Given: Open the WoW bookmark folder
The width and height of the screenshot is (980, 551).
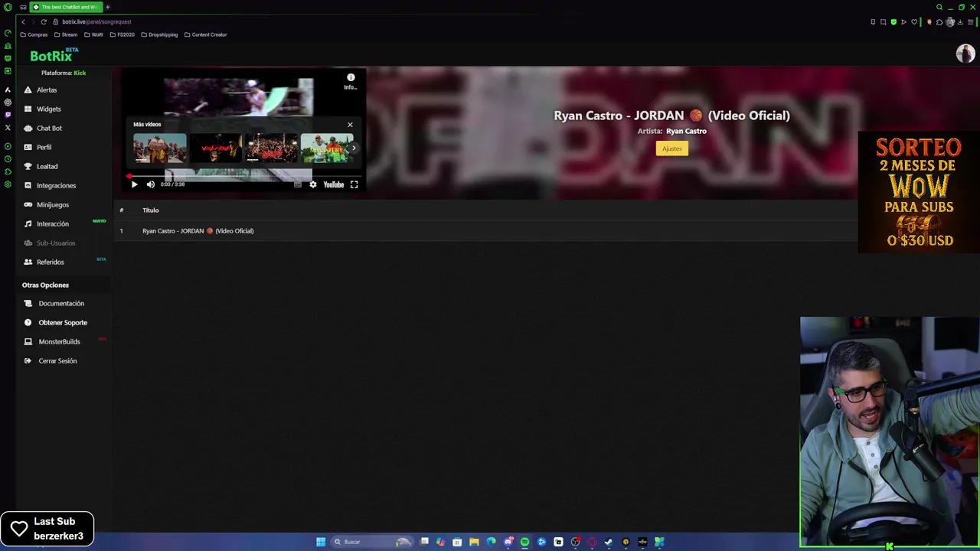Looking at the screenshot, I should click(x=93, y=34).
